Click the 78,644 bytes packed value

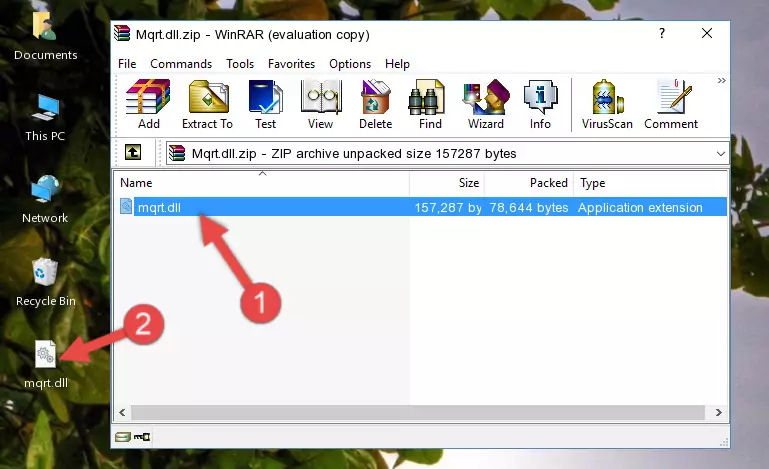coord(529,208)
